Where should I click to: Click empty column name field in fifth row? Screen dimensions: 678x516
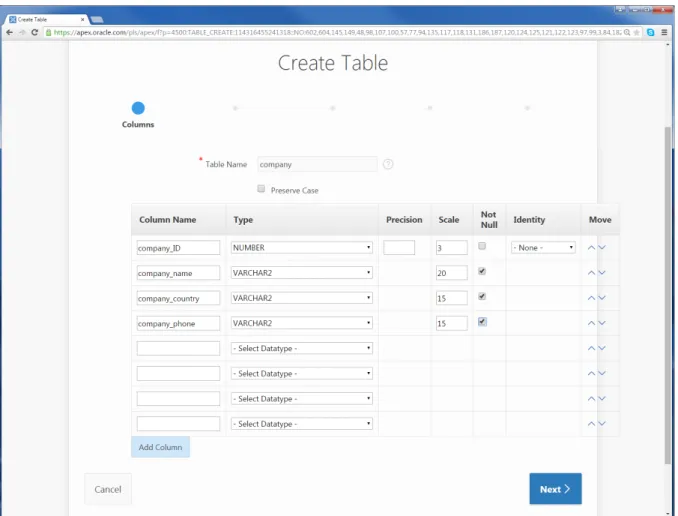tap(178, 348)
